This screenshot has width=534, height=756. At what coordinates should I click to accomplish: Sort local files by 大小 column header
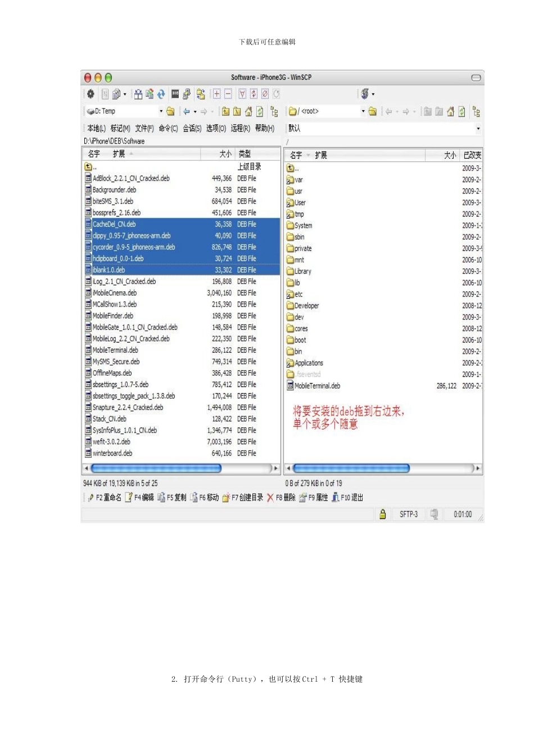tap(218, 154)
